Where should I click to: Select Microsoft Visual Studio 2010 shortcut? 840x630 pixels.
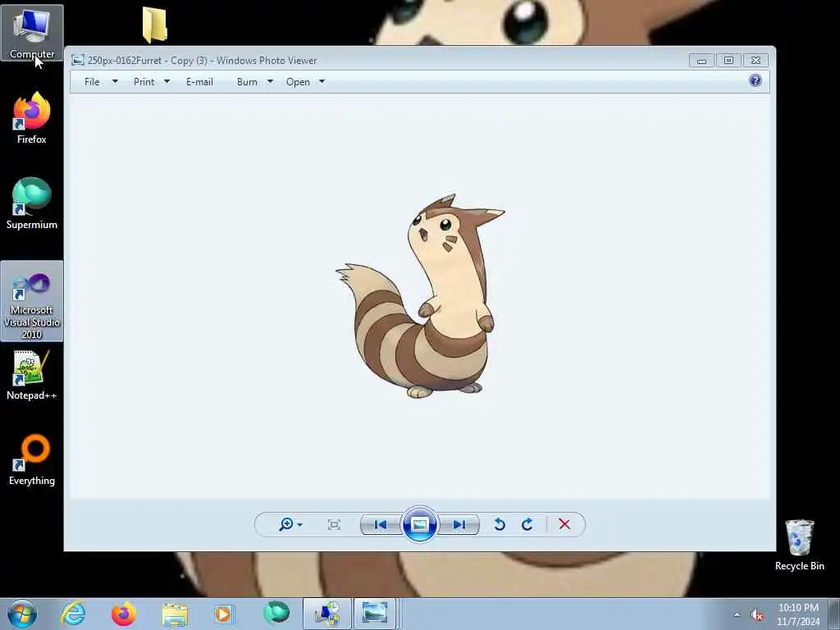click(x=32, y=301)
